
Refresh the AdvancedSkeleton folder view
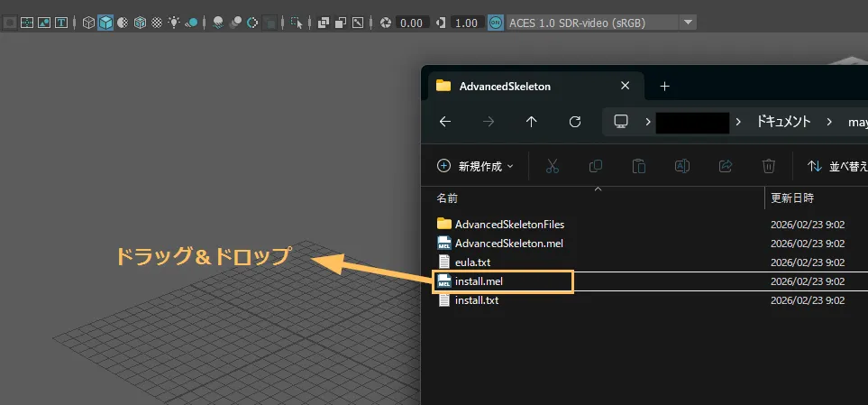pos(575,122)
